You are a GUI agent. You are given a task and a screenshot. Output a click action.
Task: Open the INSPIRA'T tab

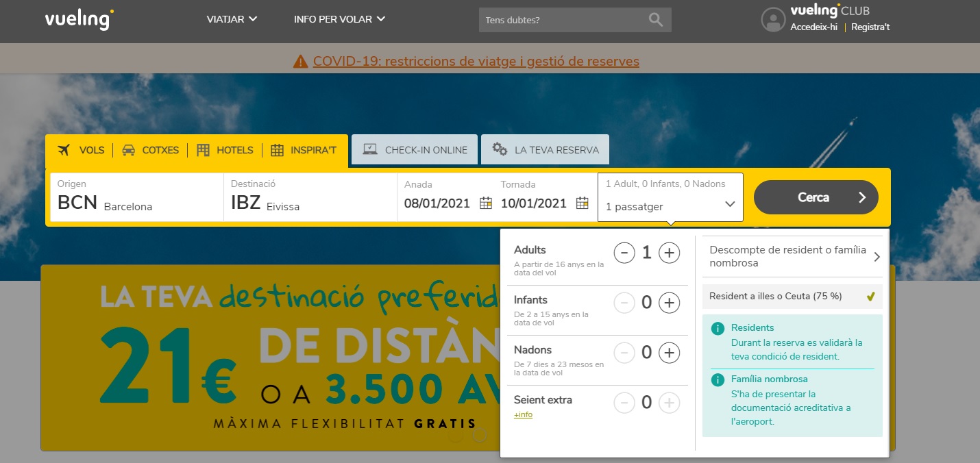(x=304, y=150)
